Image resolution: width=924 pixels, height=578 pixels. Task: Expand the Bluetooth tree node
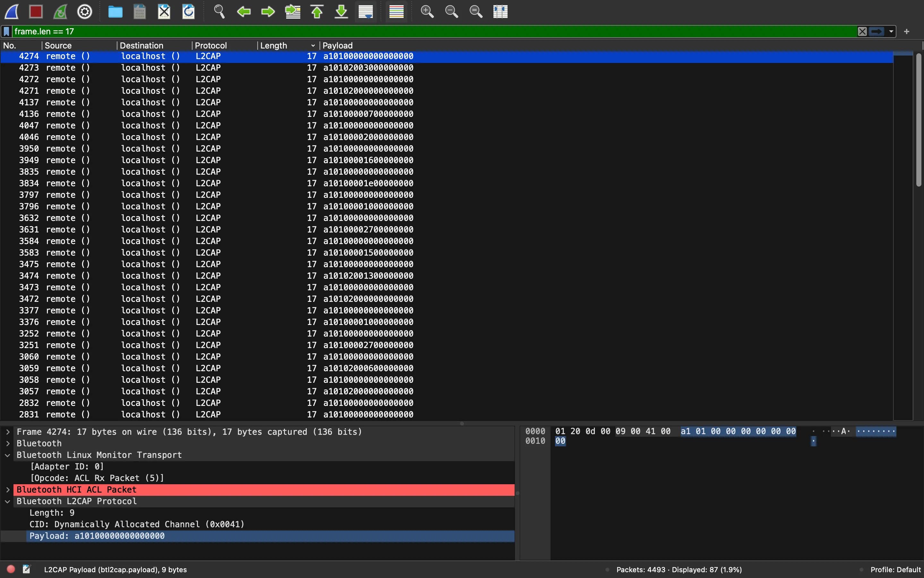tap(8, 443)
